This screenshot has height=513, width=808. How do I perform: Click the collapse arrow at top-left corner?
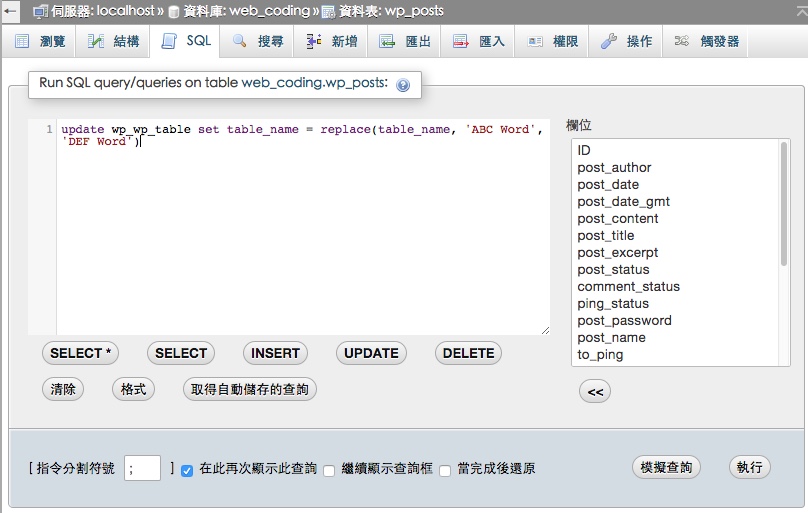[x=12, y=11]
